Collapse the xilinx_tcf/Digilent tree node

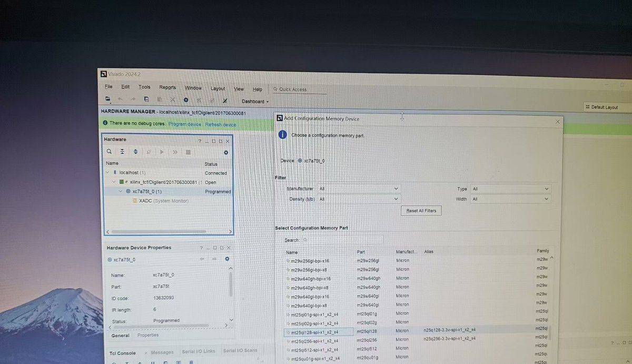114,182
